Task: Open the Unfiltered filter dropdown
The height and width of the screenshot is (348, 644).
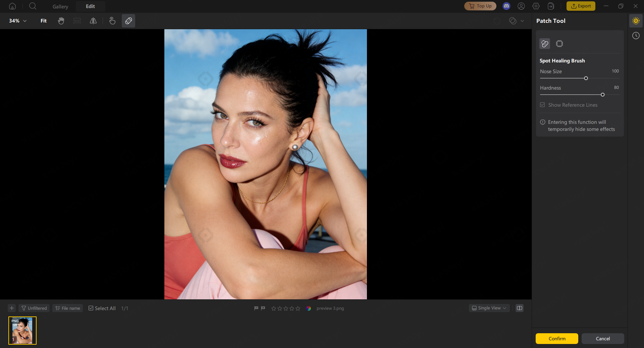Action: tap(34, 308)
